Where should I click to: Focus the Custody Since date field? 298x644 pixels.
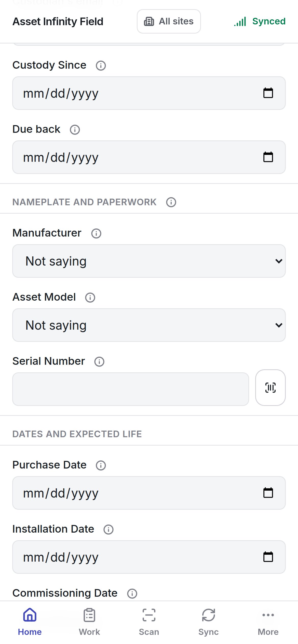pos(149,93)
